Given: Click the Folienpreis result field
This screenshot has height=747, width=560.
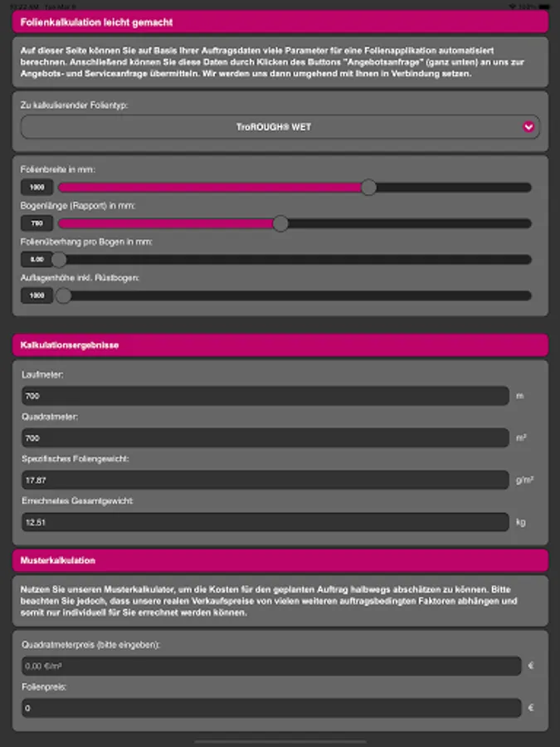Looking at the screenshot, I should point(271,708).
